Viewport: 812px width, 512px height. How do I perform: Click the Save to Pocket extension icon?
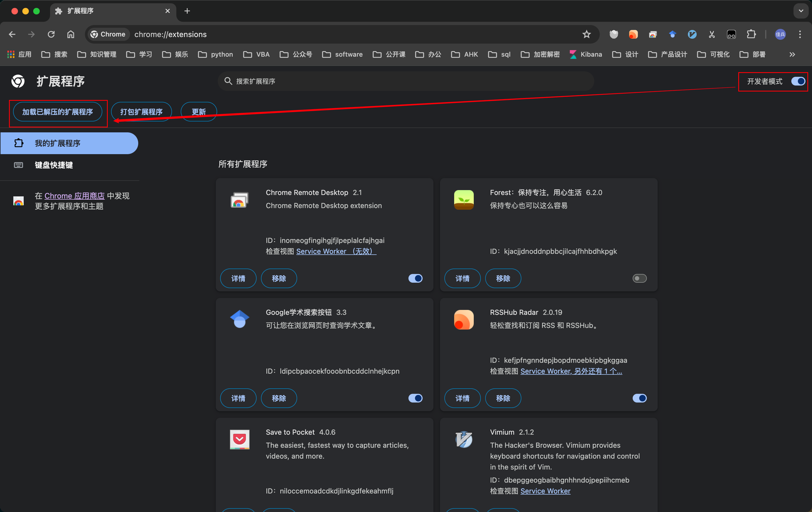click(239, 439)
